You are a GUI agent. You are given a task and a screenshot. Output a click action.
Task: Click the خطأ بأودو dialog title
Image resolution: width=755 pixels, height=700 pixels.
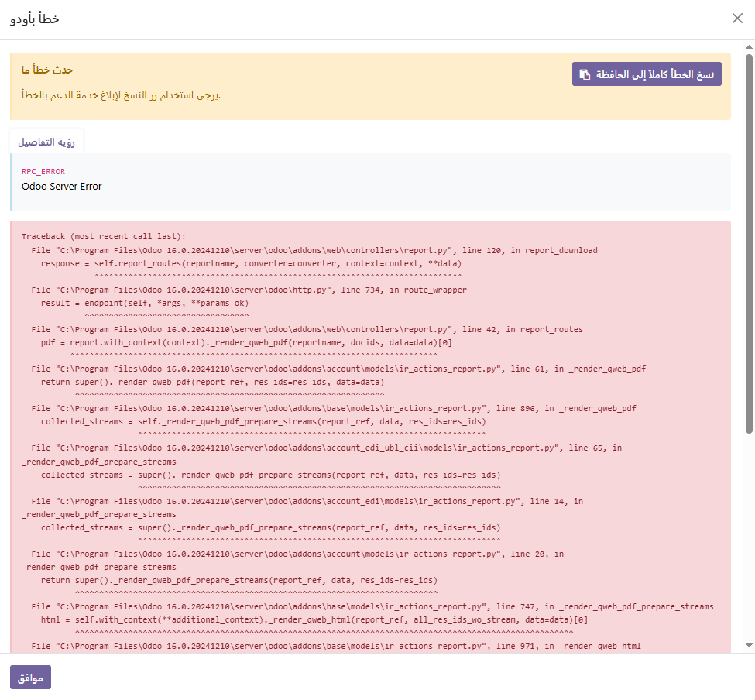[x=35, y=19]
